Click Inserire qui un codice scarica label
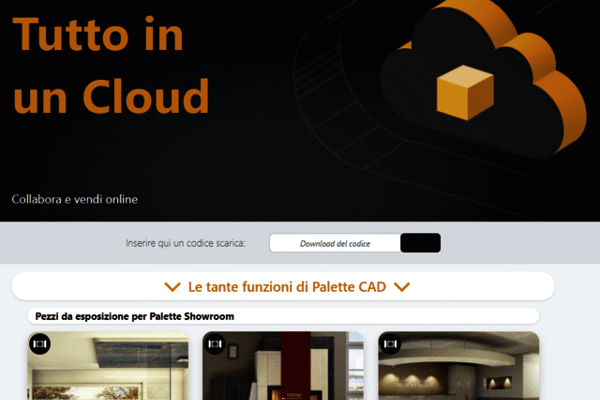Viewport: 600px width, 400px height. point(186,243)
